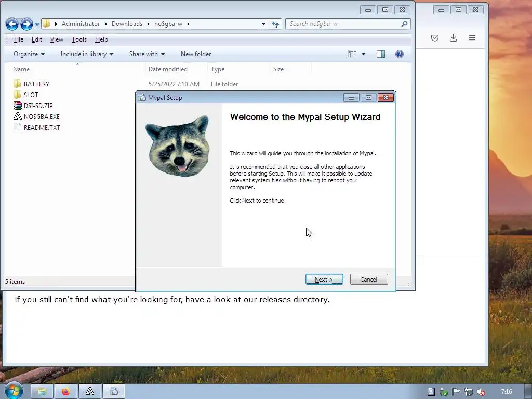The image size is (532, 399).
Task: Click the Administrator breadcrumb
Action: 81,24
